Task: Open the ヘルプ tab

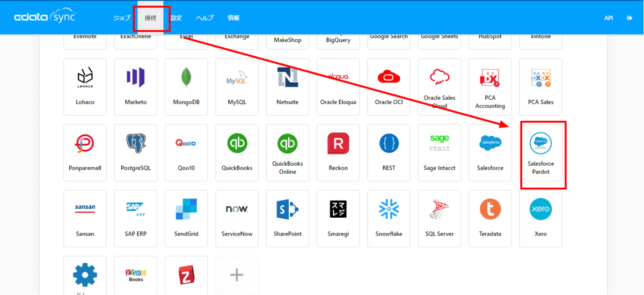Action: coord(204,18)
